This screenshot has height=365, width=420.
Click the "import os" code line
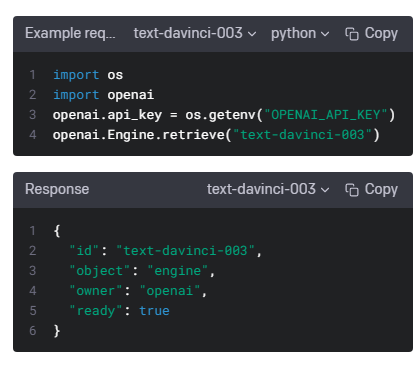tap(88, 75)
